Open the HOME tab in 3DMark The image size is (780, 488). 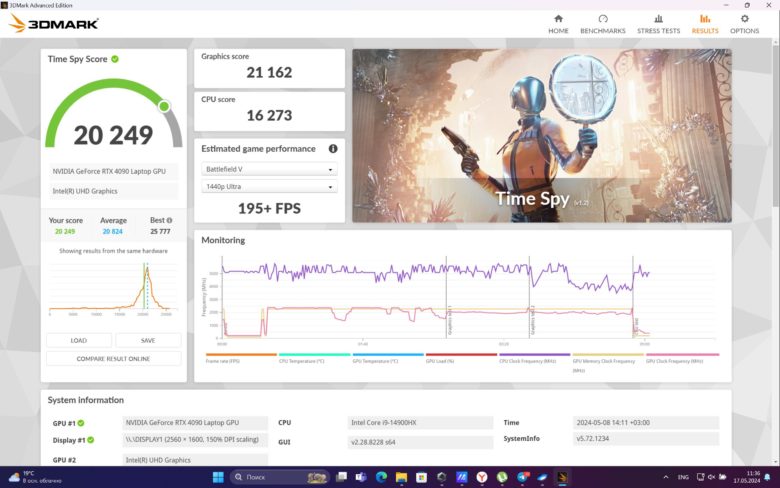pos(558,24)
